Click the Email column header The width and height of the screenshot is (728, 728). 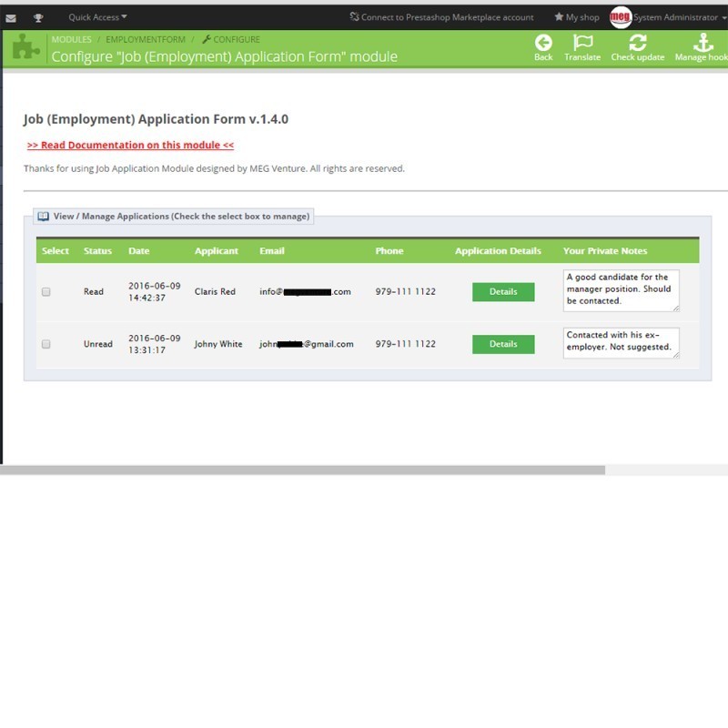pyautogui.click(x=271, y=251)
